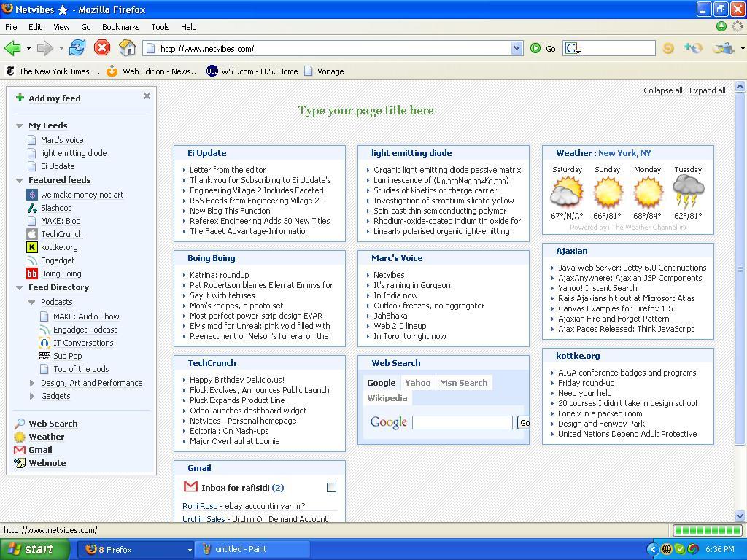Screen dimensions: 747x560
Task: Switch to the Yahoo search tab
Action: [x=417, y=382]
